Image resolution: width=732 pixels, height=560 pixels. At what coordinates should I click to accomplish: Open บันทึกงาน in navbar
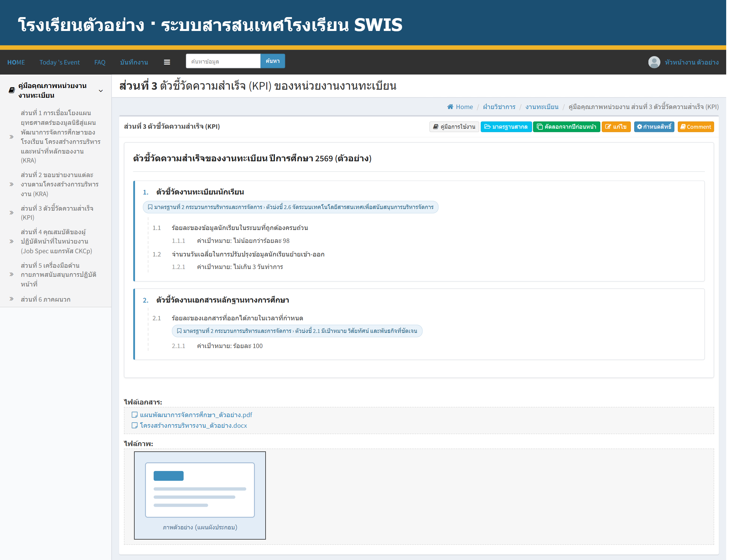[x=134, y=62]
